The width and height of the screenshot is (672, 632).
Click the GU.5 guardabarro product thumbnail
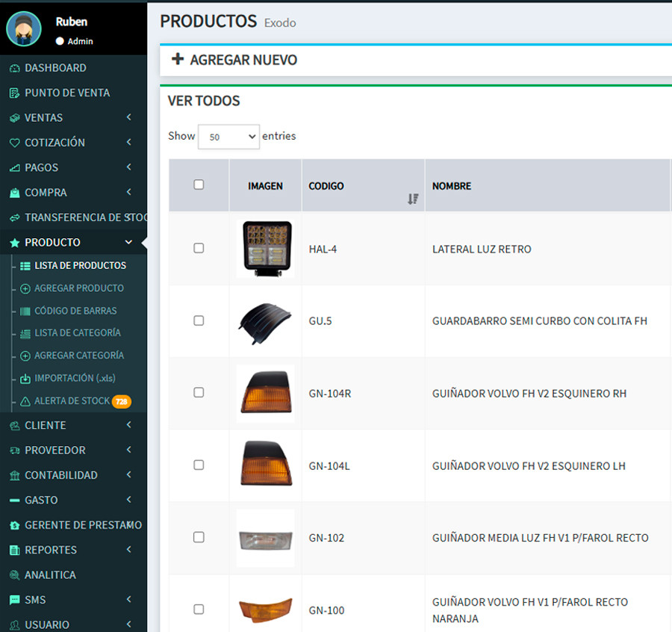[265, 321]
